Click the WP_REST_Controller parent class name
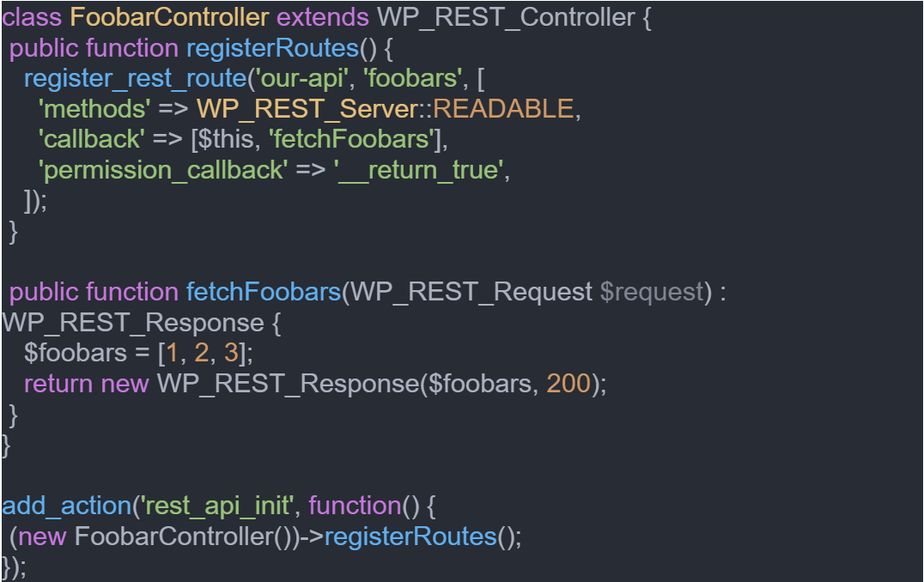 pyautogui.click(x=506, y=16)
